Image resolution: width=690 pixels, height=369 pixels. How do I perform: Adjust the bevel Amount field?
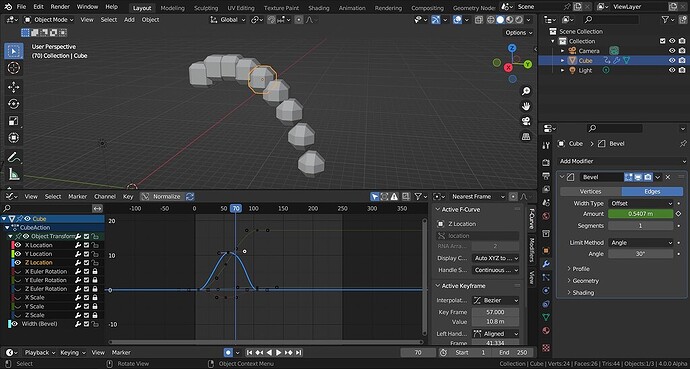click(641, 214)
